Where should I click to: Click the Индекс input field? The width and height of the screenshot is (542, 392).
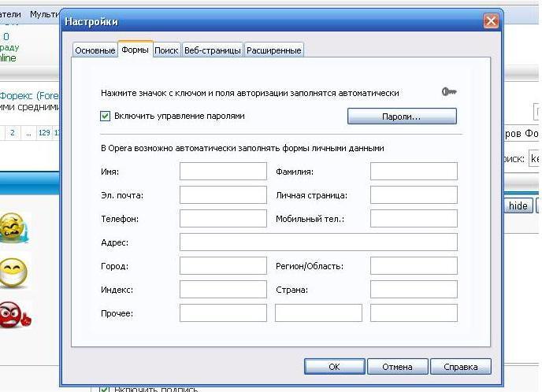(x=223, y=290)
